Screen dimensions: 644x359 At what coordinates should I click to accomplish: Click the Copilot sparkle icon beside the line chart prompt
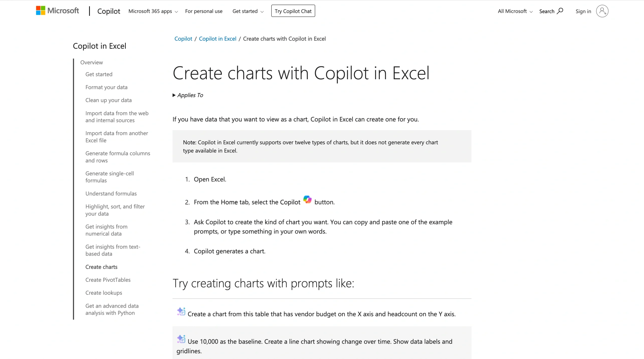pos(181,339)
